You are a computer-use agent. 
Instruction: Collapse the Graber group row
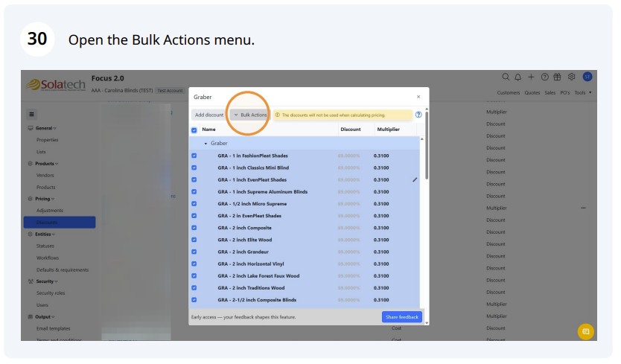[x=206, y=144]
